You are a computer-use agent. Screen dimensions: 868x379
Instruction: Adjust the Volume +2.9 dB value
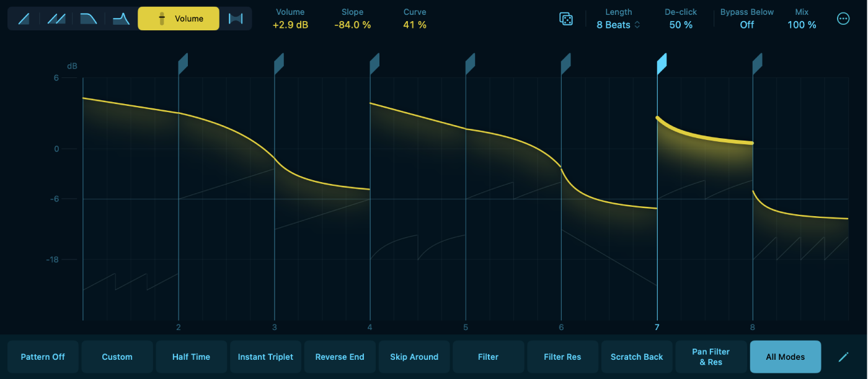pyautogui.click(x=290, y=25)
